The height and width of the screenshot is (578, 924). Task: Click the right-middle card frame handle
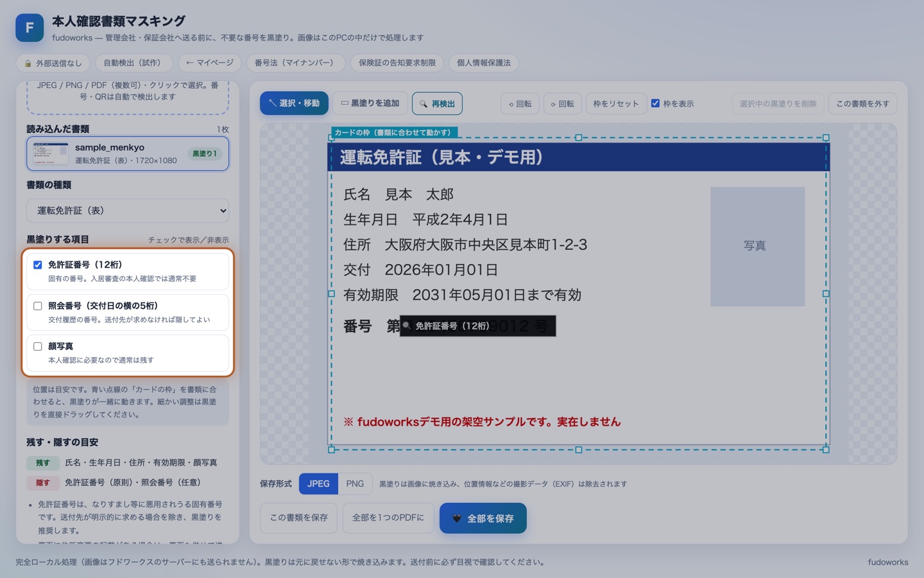826,293
